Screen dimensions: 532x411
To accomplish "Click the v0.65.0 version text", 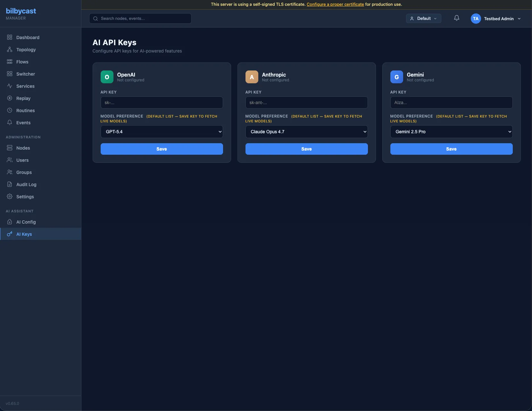I will [12, 404].
